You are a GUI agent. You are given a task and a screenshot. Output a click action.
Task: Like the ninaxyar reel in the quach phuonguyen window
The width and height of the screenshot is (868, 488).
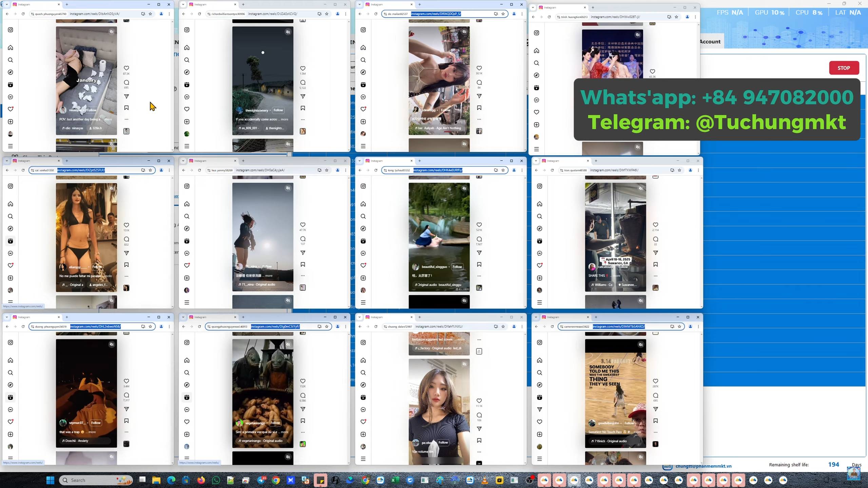tap(126, 68)
